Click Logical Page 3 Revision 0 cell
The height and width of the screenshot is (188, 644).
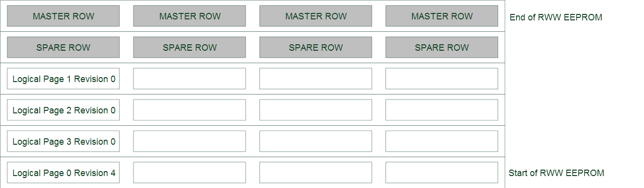[63, 141]
